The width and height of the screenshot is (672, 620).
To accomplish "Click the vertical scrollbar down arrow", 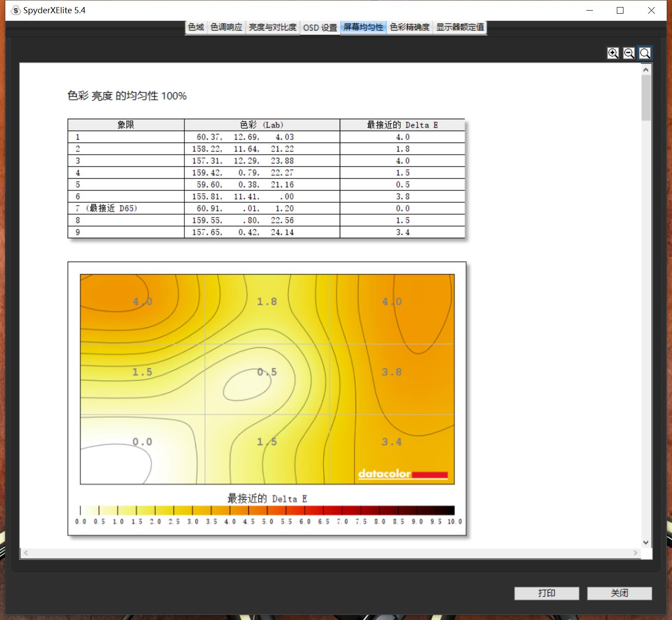I will 646,542.
